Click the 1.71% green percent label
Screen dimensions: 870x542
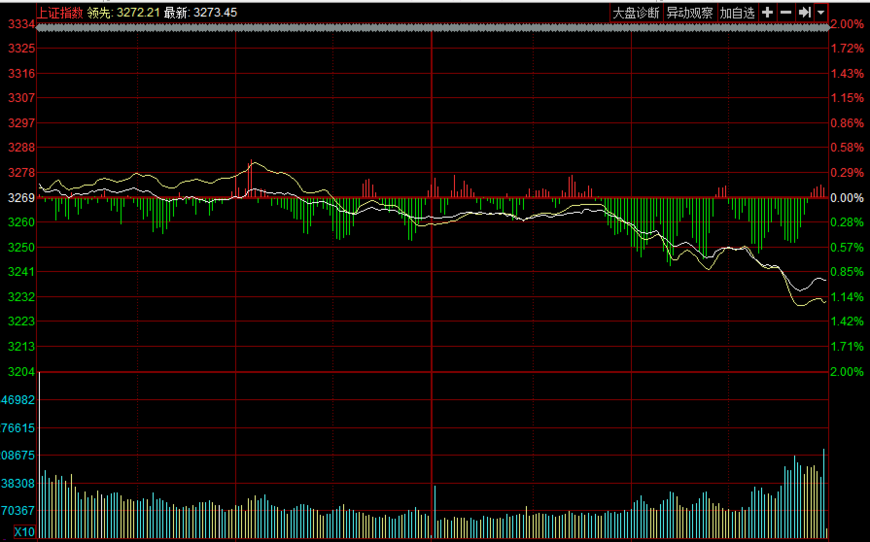[847, 346]
